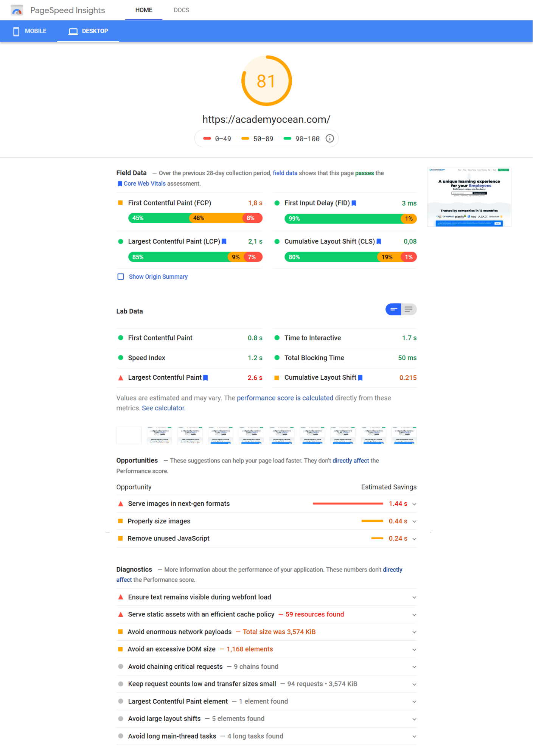533x756 pixels.
Task: Click the desktop monitor icon in the blue bar
Action: pos(73,31)
